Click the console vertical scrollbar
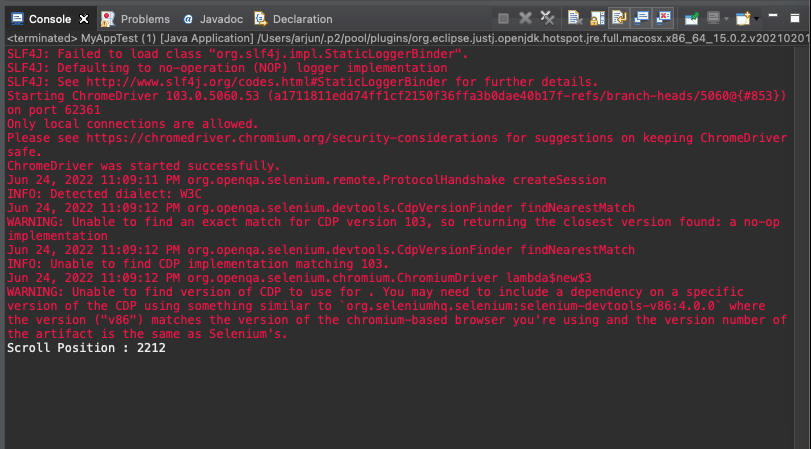This screenshot has width=811, height=449. coord(802,247)
